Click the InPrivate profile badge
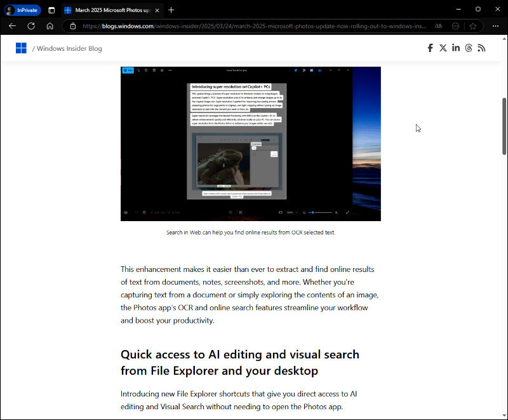 [22, 10]
